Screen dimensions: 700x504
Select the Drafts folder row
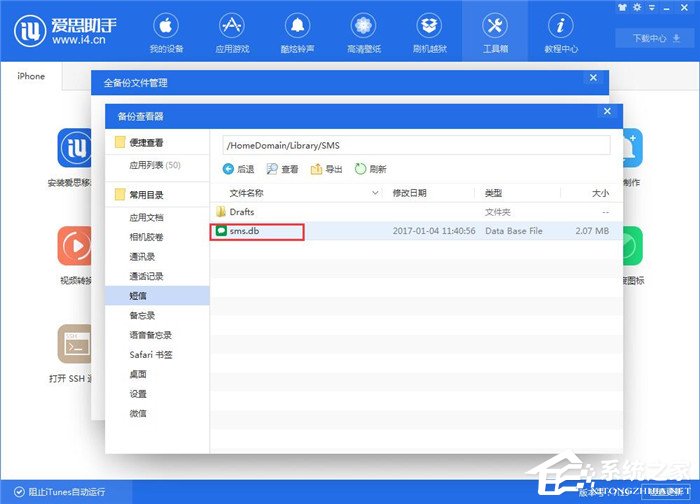coord(416,212)
